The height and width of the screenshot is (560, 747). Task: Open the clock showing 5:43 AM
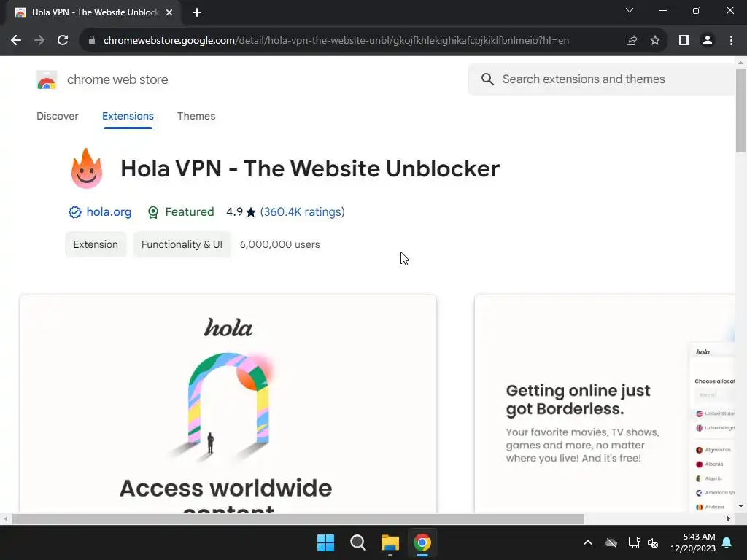pyautogui.click(x=693, y=542)
